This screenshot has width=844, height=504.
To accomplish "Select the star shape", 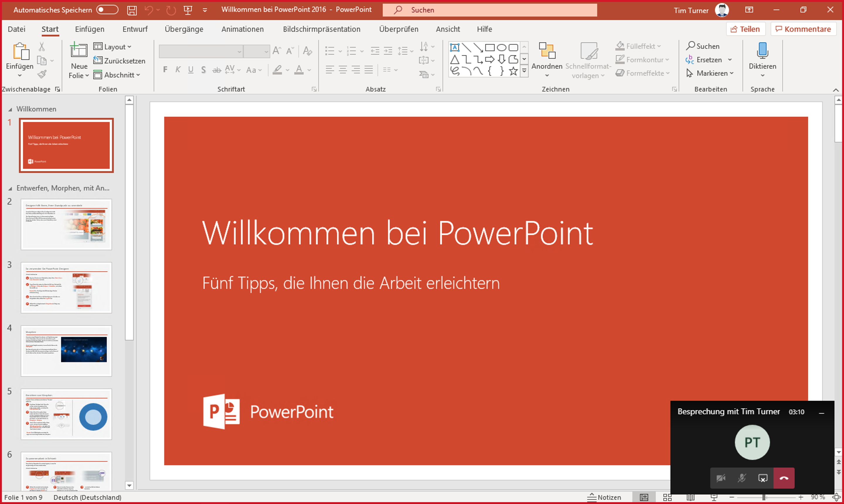I will [x=513, y=71].
